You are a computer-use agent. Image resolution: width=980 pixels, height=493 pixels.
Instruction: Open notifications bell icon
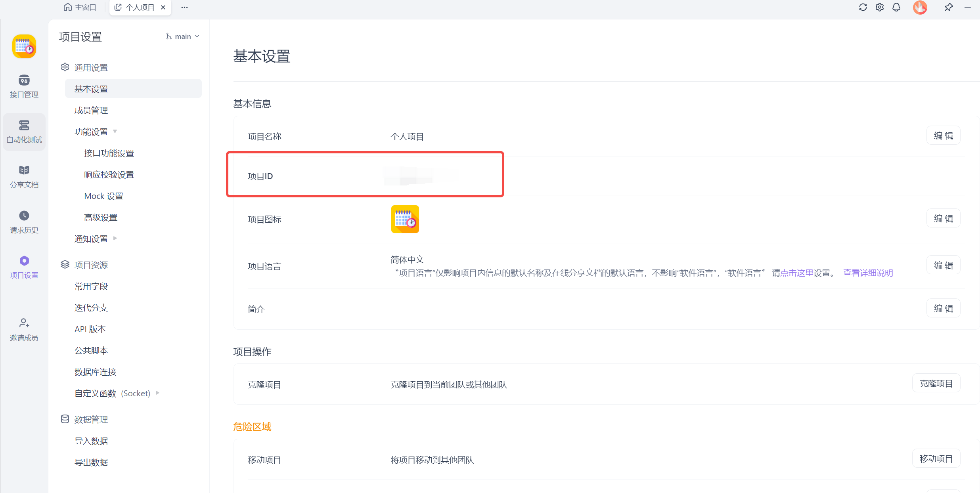pyautogui.click(x=896, y=7)
